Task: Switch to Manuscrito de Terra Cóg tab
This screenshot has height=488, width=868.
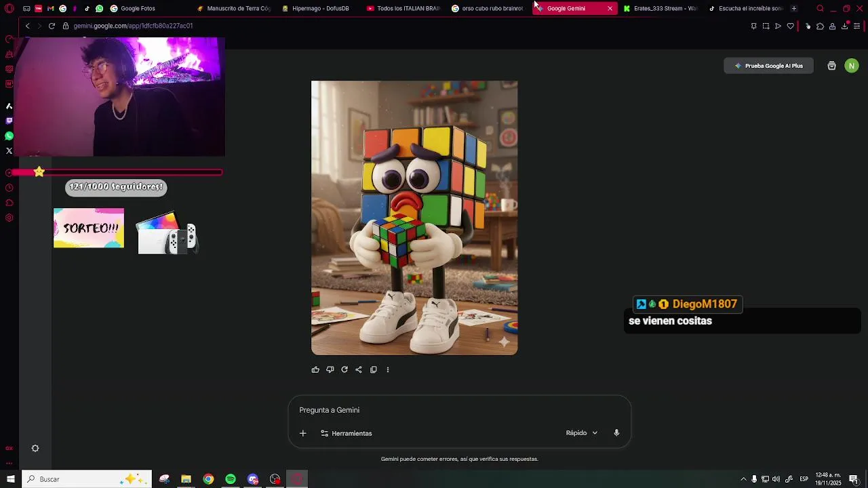Action: 234,8
